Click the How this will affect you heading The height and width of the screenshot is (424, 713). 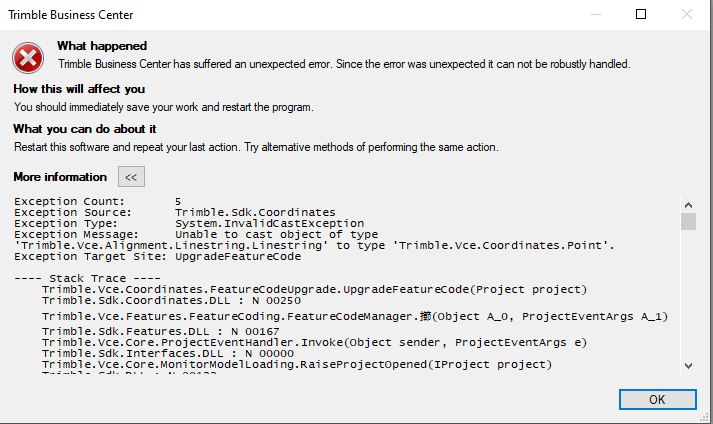pyautogui.click(x=79, y=89)
